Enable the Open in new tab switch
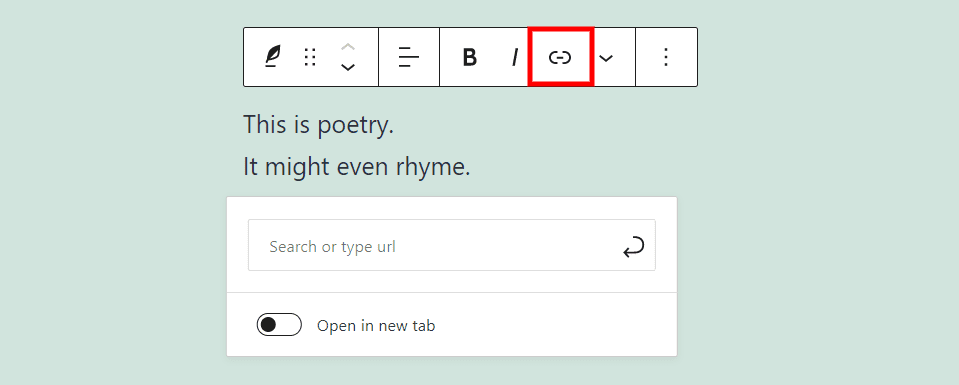 click(279, 325)
